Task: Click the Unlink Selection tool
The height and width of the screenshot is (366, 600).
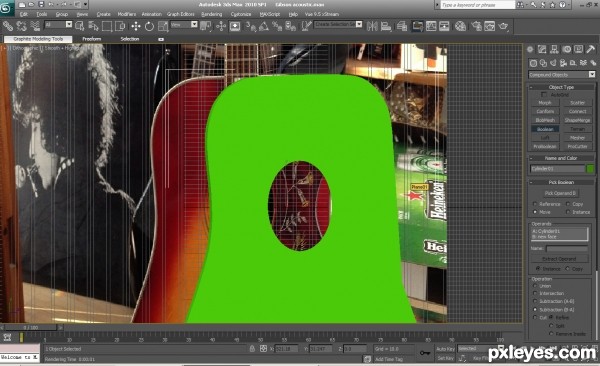Action: coord(21,26)
